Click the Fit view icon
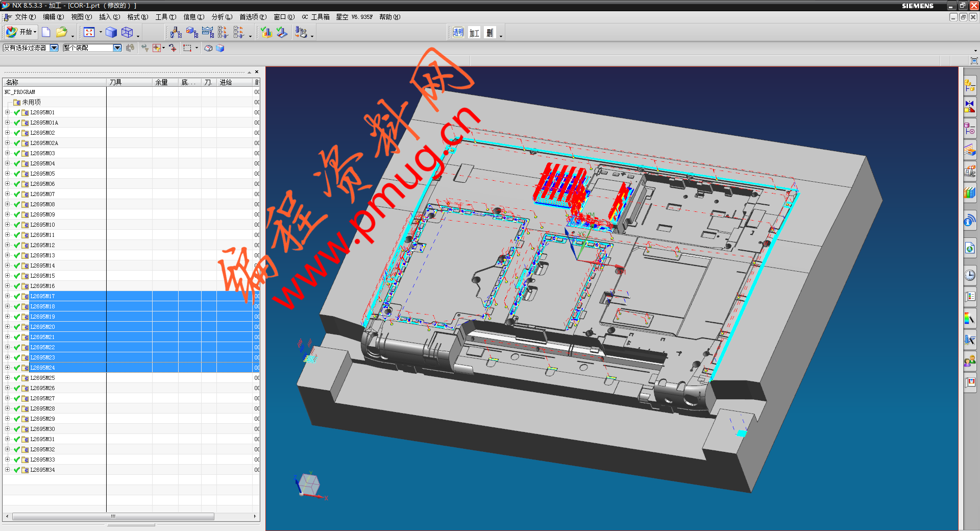Image resolution: width=980 pixels, height=531 pixels. point(89,32)
